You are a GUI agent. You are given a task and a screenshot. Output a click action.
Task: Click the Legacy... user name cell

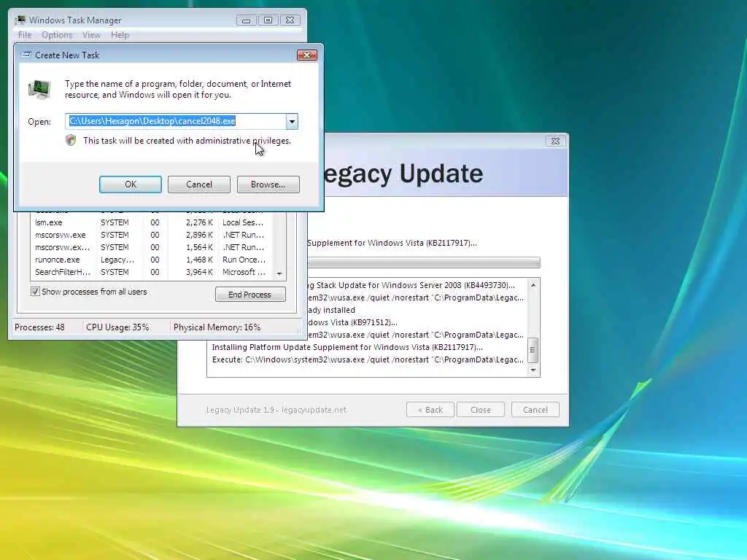click(117, 260)
